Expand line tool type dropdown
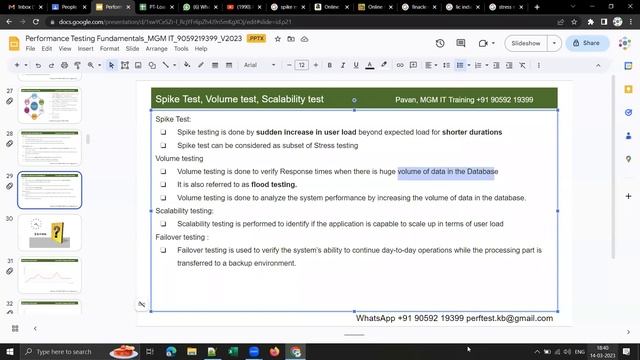 tap(174, 65)
